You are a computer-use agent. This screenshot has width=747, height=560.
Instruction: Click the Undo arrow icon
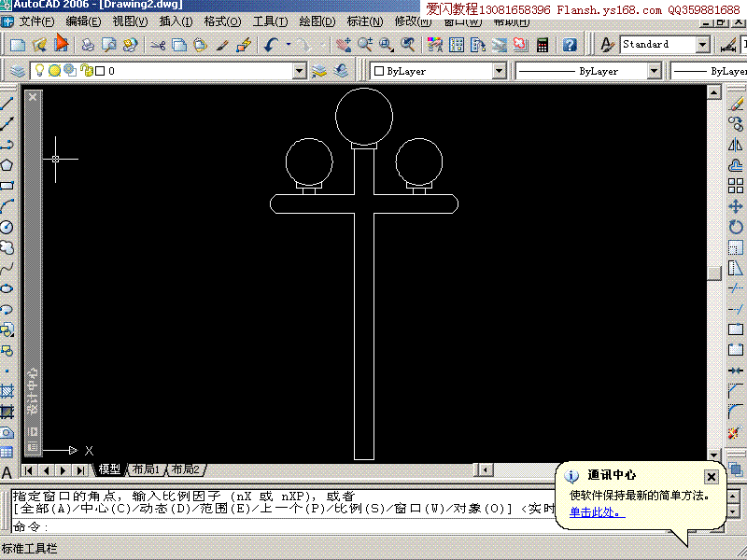point(272,45)
